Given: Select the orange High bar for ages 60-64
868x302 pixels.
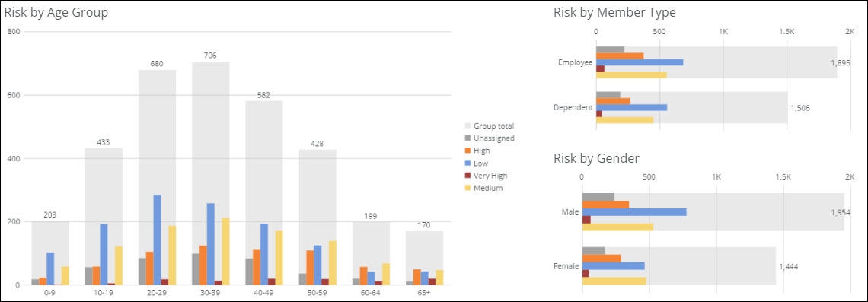Looking at the screenshot, I should [x=363, y=276].
